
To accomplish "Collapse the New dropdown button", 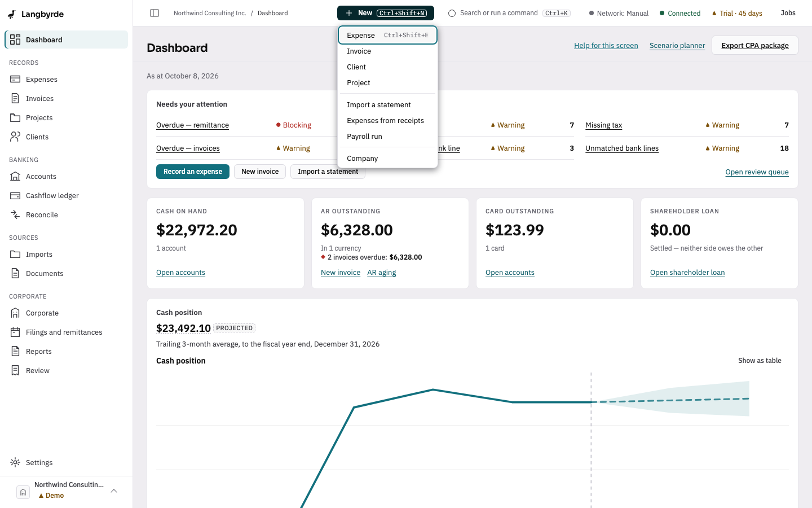I will [386, 13].
